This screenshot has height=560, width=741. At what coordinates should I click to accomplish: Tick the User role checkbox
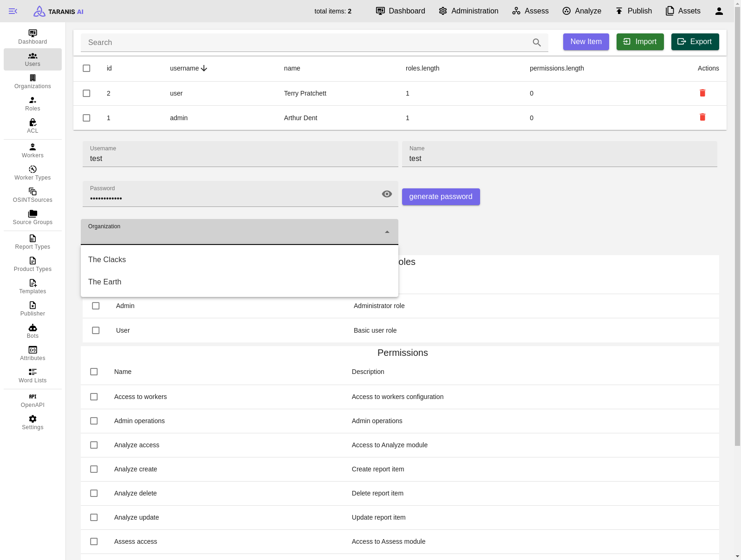point(96,330)
